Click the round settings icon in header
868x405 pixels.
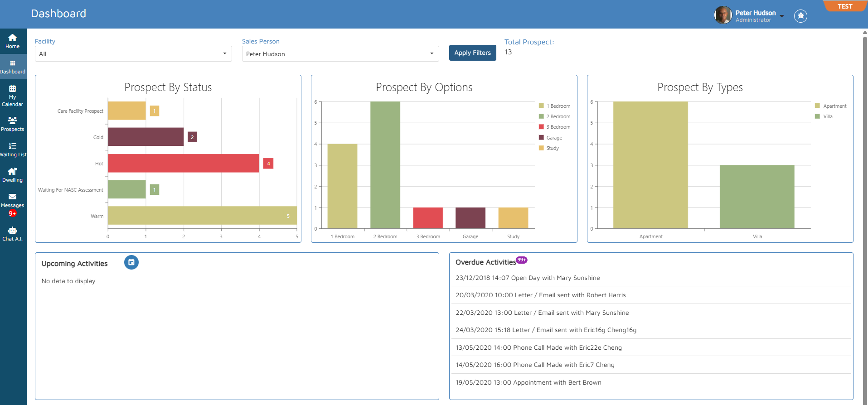(x=800, y=16)
